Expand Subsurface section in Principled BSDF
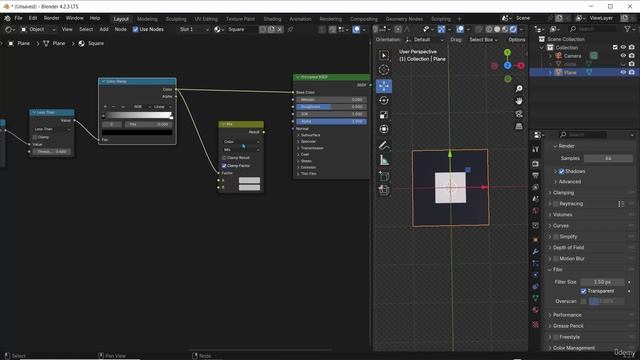This screenshot has height=360, width=640. coord(310,135)
